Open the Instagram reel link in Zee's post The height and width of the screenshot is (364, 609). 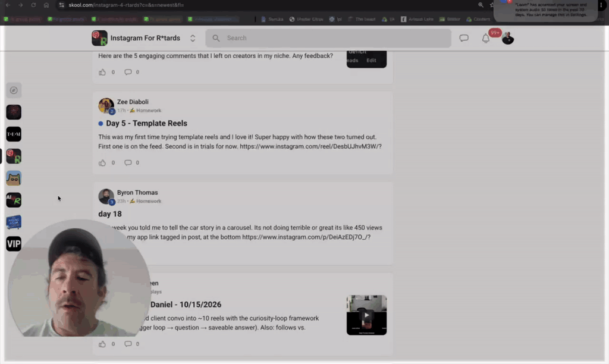pos(310,146)
